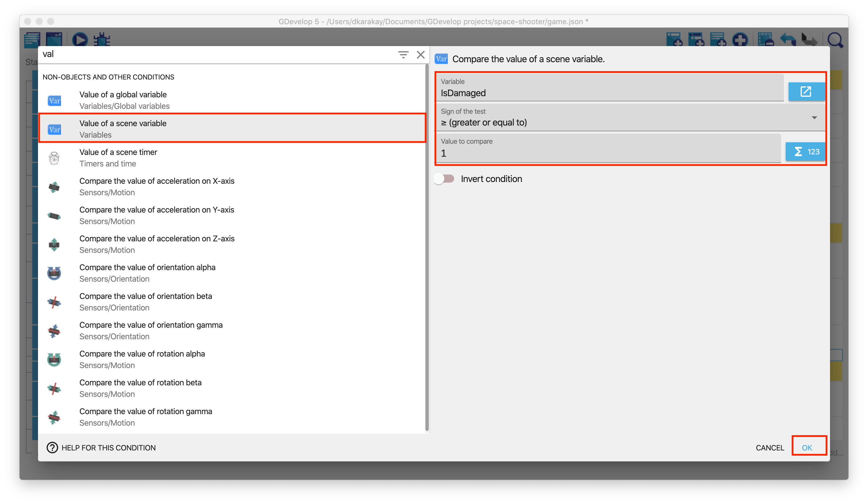
Task: Clear the search field with X icon
Action: 420,54
